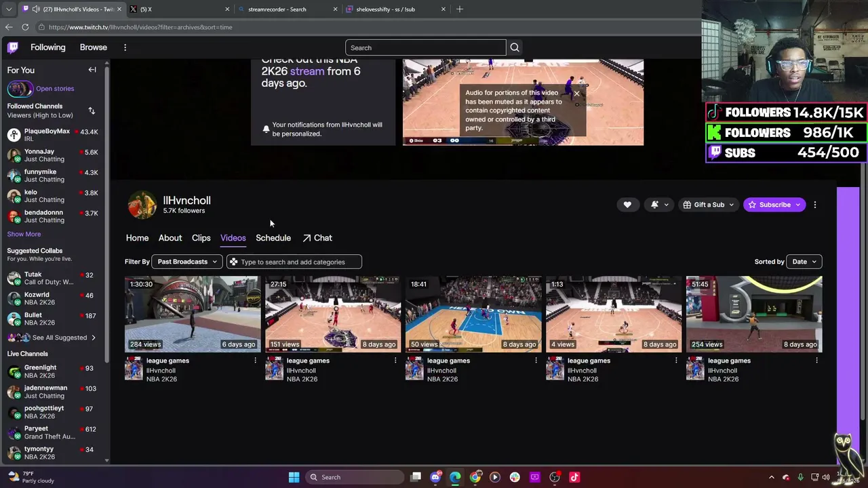Open the Twitch home logo
This screenshot has width=868, height=488.
13,47
